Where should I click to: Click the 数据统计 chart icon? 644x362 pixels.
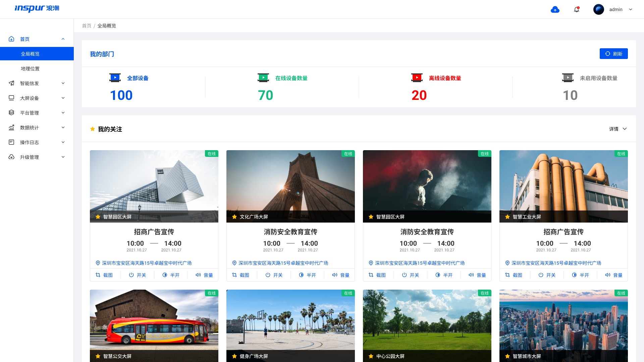tap(11, 127)
